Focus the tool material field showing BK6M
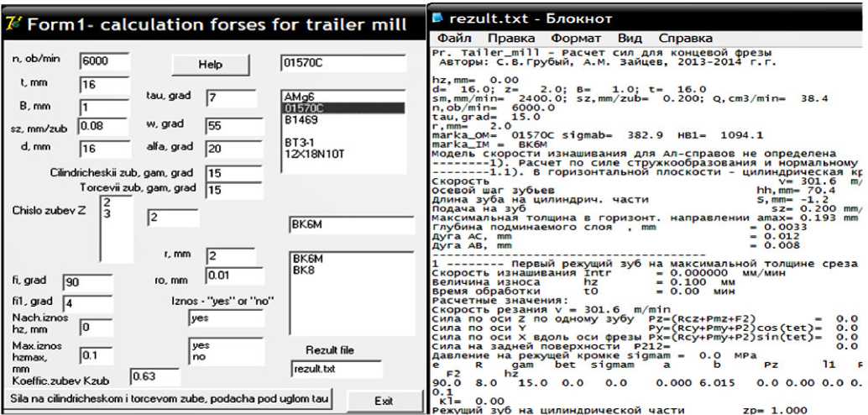Image resolution: width=868 pixels, height=415 pixels. pos(351,225)
